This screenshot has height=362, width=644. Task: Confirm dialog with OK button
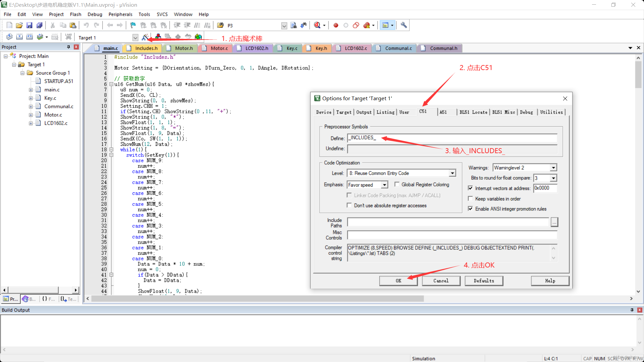pyautogui.click(x=398, y=281)
